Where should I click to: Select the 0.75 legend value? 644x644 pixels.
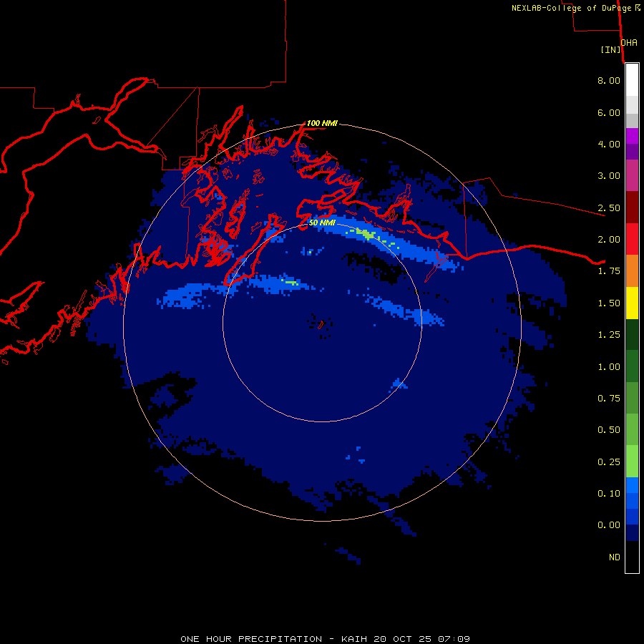pos(609,399)
